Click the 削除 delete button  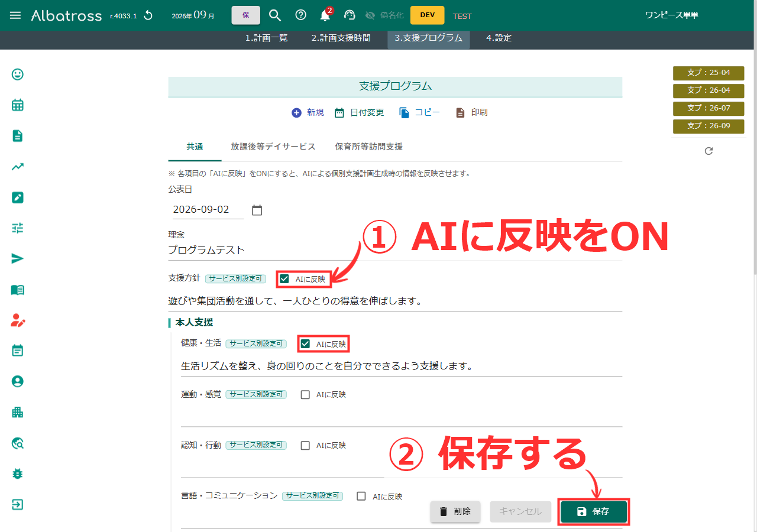tap(455, 512)
